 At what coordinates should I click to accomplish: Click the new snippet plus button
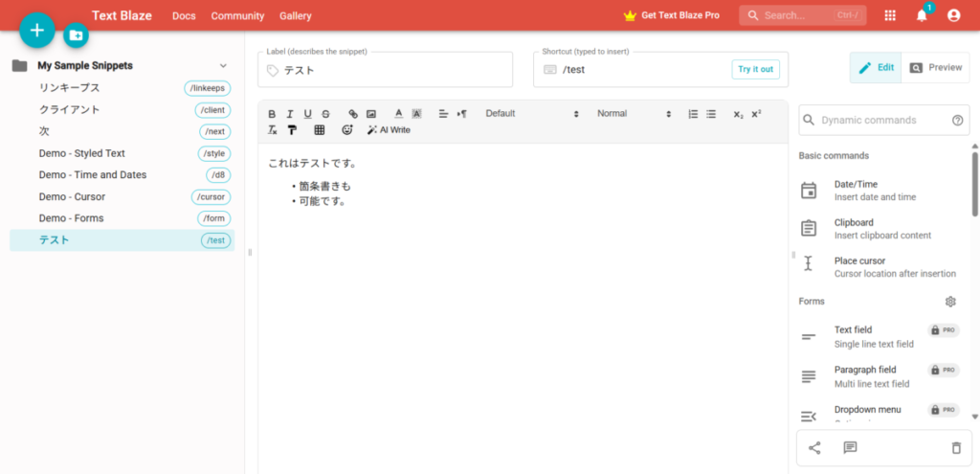tap(37, 31)
